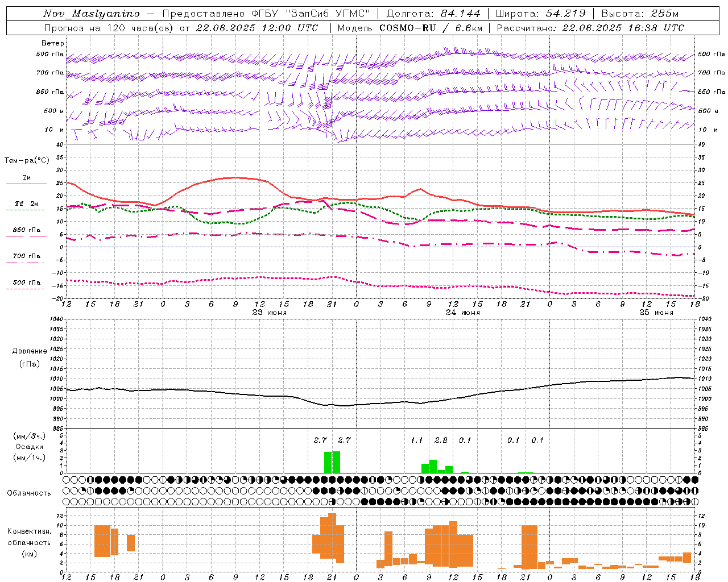The width and height of the screenshot is (728, 582).
Task: Click the 'Рассчитано: 22.06.2025 16:38 UTC' timestamp
Action: (590, 28)
